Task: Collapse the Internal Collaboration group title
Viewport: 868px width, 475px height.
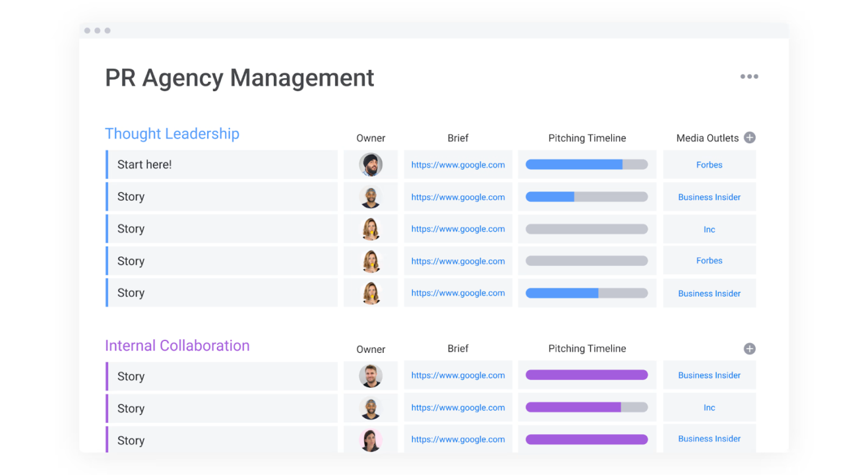Action: (x=177, y=345)
